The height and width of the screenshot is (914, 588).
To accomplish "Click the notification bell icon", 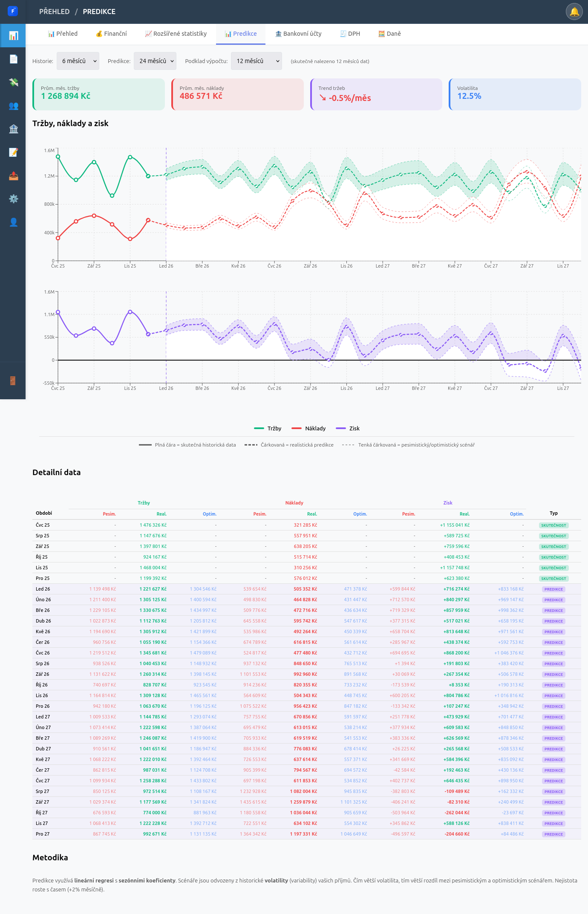I will tap(574, 12).
